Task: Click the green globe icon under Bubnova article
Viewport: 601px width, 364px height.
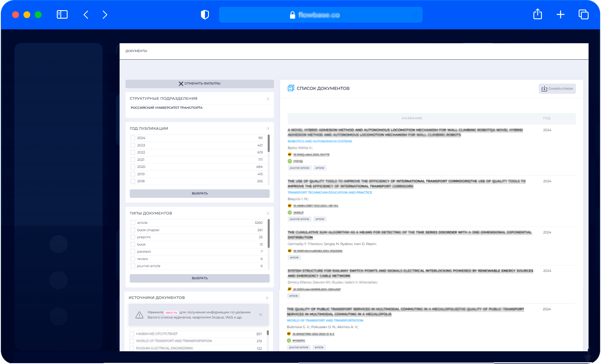Action: pyautogui.click(x=289, y=341)
